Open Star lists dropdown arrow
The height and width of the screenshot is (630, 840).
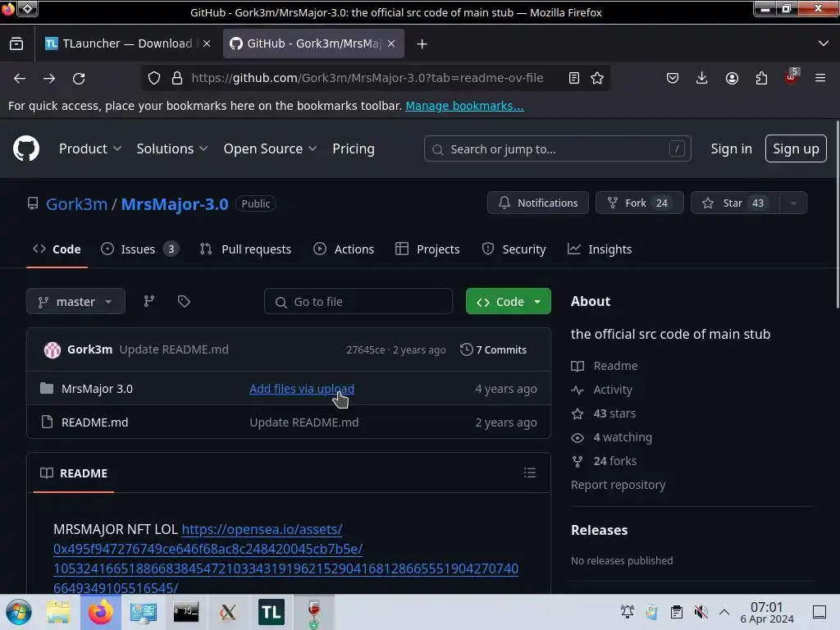click(793, 203)
